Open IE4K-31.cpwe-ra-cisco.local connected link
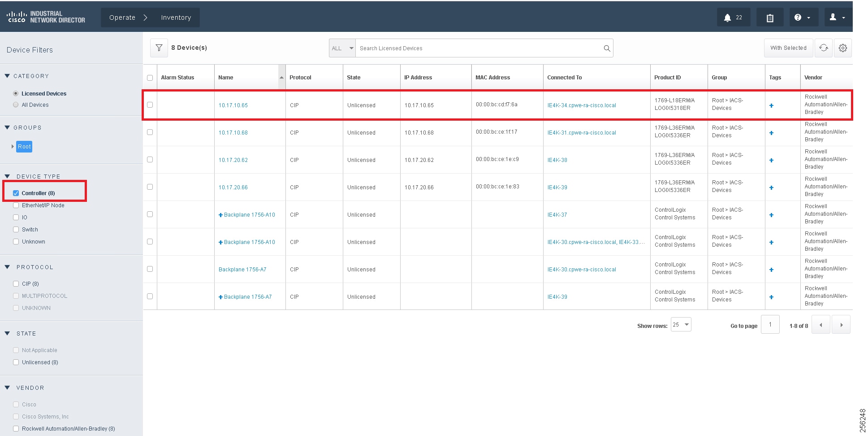The width and height of the screenshot is (868, 436). [582, 133]
